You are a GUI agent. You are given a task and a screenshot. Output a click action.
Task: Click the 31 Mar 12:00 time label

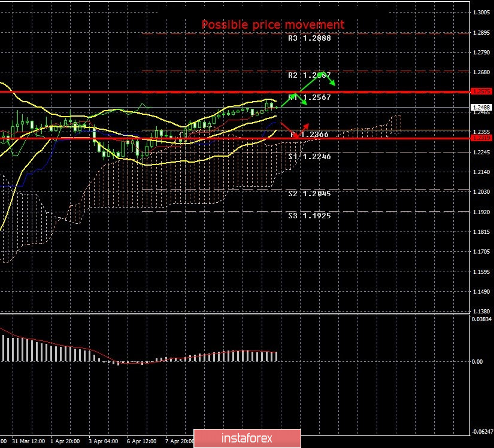coord(29,441)
